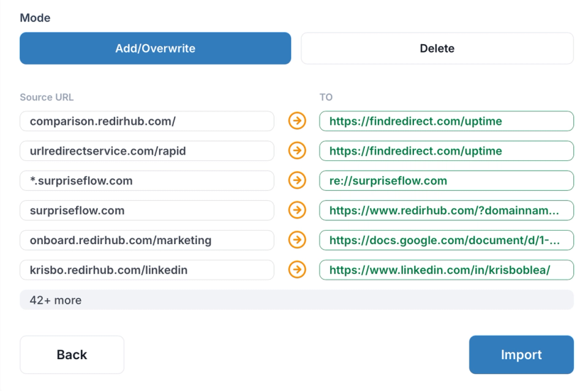Select the *.surpriseflow.com source field

[x=146, y=181]
